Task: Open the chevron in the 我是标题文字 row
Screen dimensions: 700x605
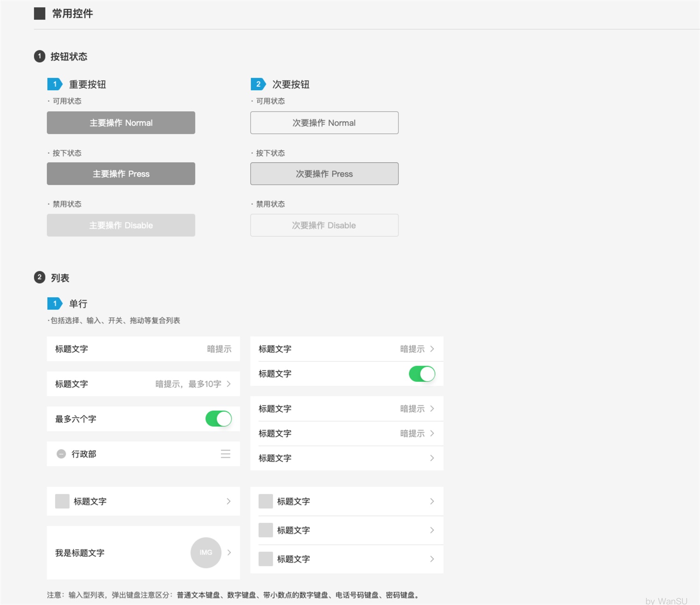Action: [x=229, y=552]
